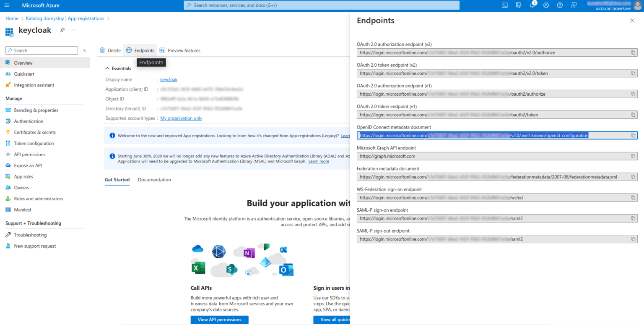The height and width of the screenshot is (325, 644).
Task: Open the portal hamburger menu
Action: [x=6, y=5]
